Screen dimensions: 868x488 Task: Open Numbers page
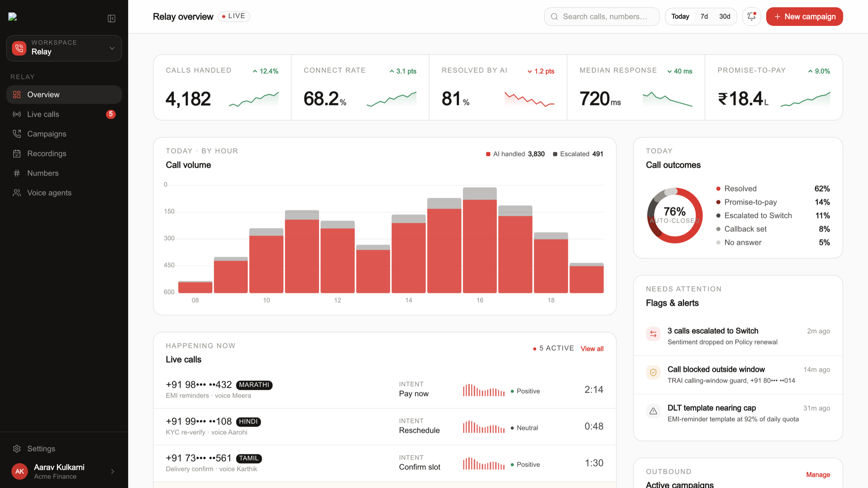[64, 173]
